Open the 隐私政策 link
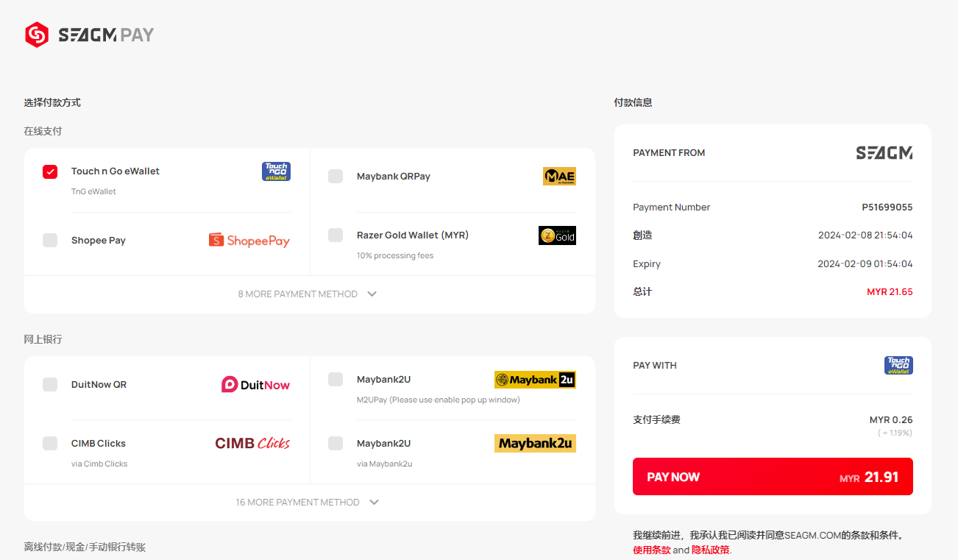This screenshot has width=958, height=560. (711, 550)
